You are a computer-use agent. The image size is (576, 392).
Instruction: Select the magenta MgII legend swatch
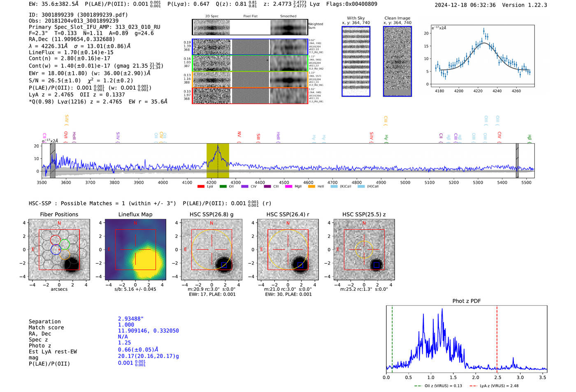click(x=288, y=186)
